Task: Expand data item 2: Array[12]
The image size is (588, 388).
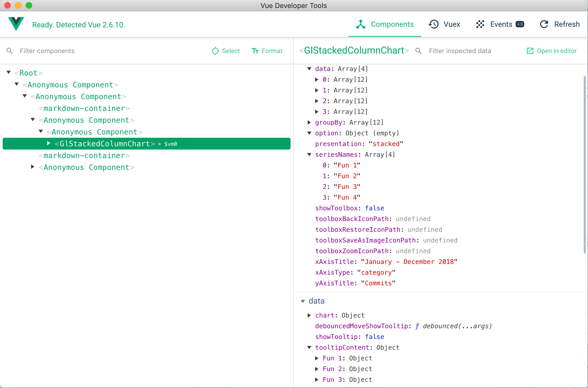Action: [x=317, y=101]
